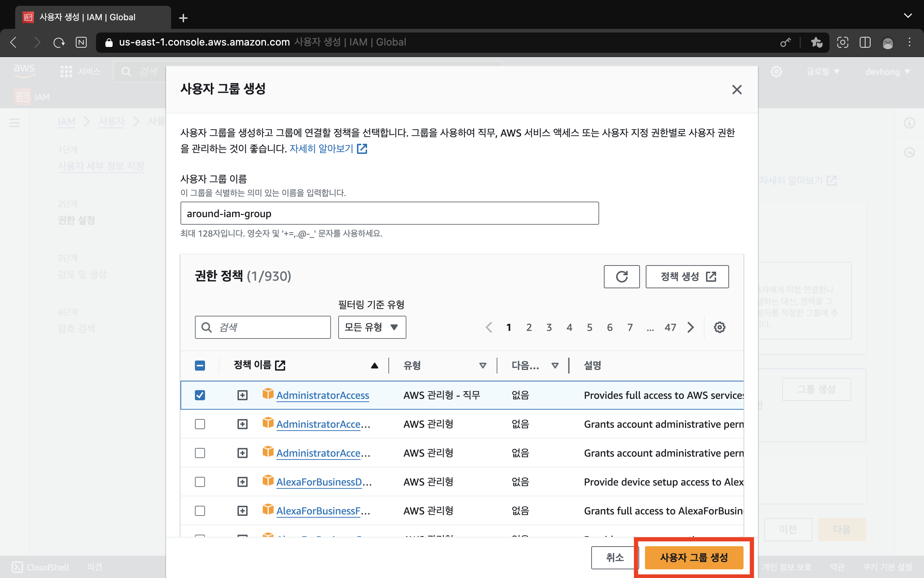The width and height of the screenshot is (924, 578).
Task: Go to next policy page arrow
Action: pos(691,327)
